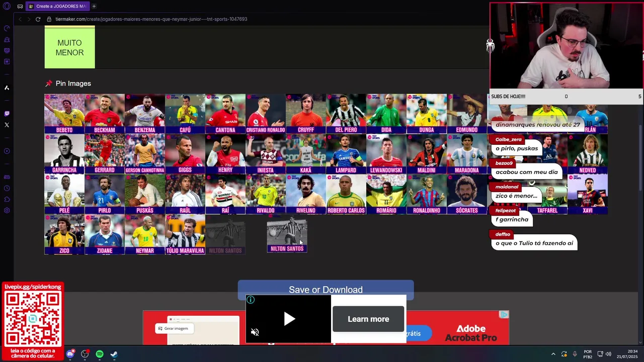The image size is (644, 362).
Task: Select the Beckham player card
Action: click(105, 114)
